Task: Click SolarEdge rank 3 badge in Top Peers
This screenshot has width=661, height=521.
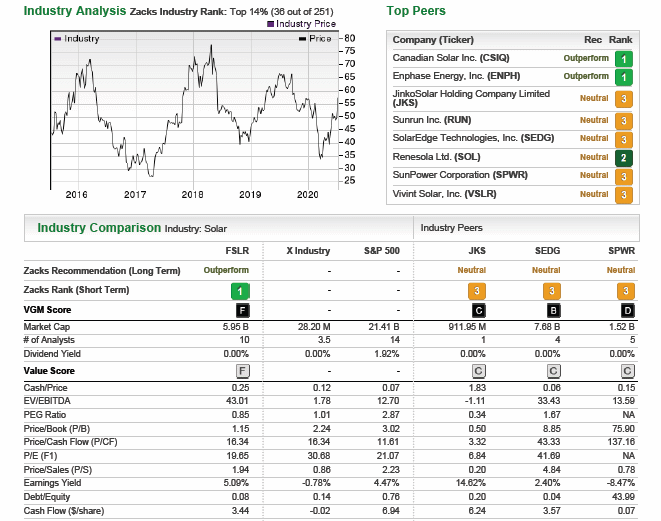Action: pos(623,140)
